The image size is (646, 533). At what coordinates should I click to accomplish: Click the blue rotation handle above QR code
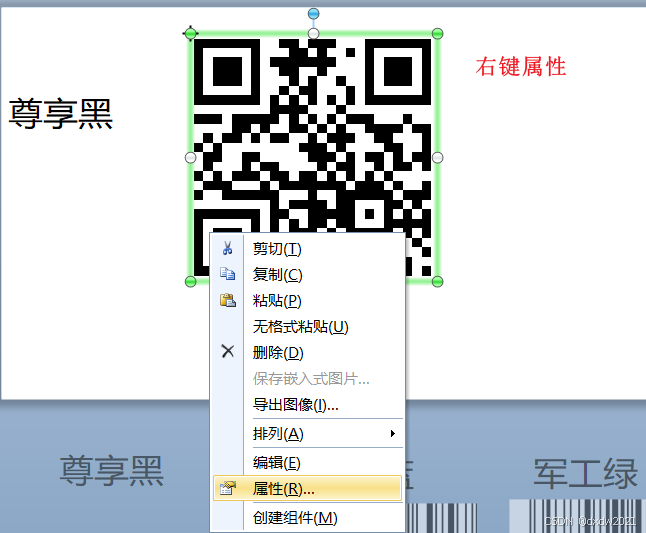314,14
